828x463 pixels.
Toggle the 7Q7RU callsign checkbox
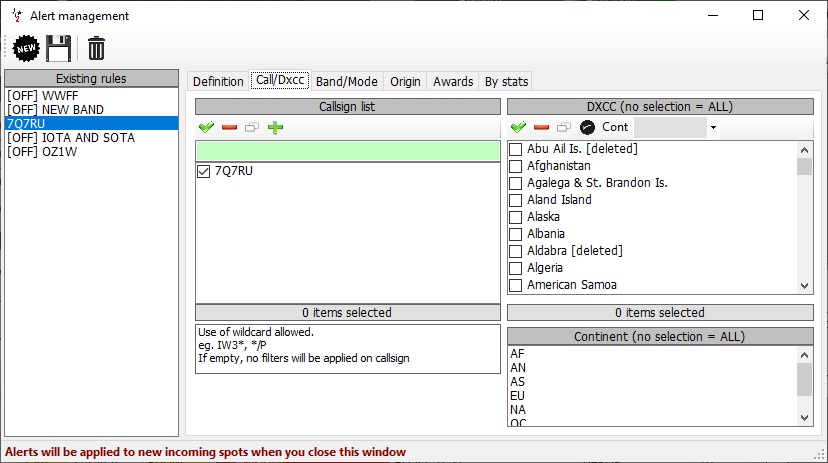pos(203,171)
